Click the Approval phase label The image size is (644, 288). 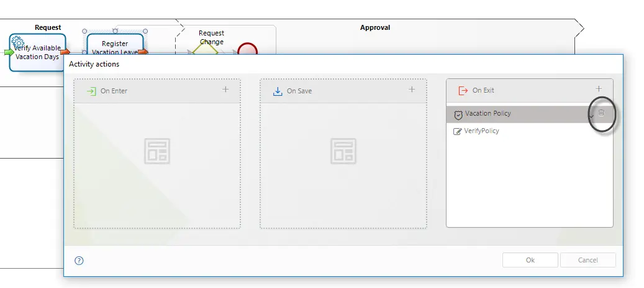pos(375,27)
